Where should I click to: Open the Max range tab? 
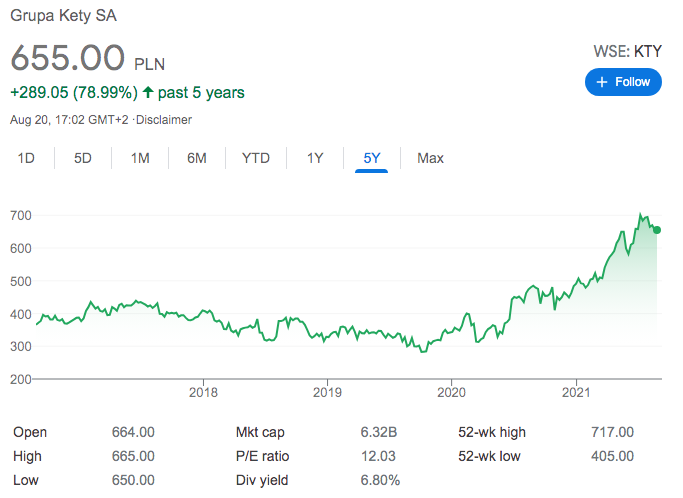click(x=430, y=158)
